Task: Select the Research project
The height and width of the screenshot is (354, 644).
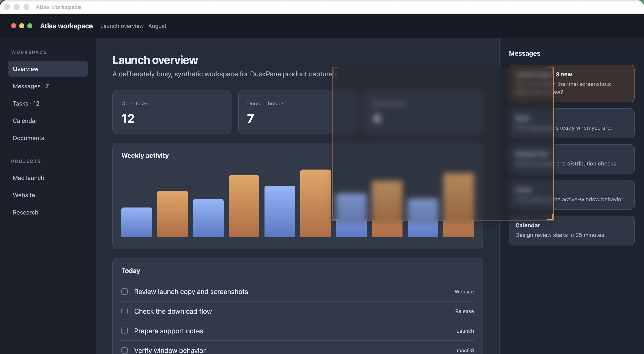Action: pos(48,212)
